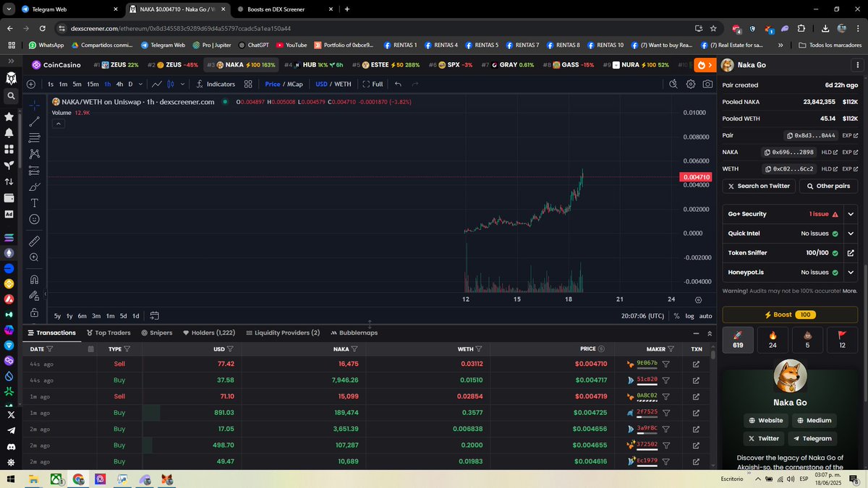Toggle Full screen chart mode
This screenshot has height=488, width=868.
click(x=373, y=84)
